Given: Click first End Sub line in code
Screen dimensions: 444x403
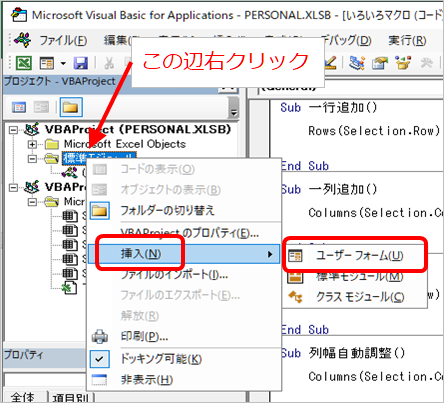Looking at the screenshot, I should click(305, 166).
